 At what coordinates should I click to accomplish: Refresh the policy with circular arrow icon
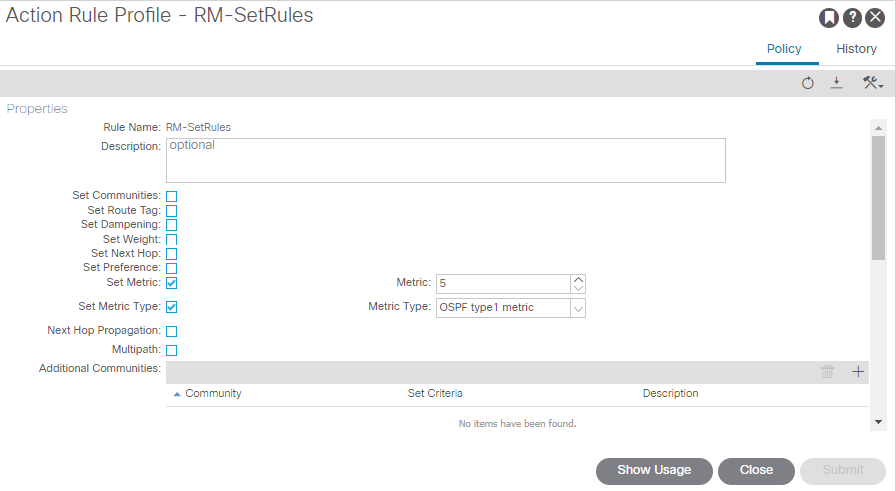(807, 83)
